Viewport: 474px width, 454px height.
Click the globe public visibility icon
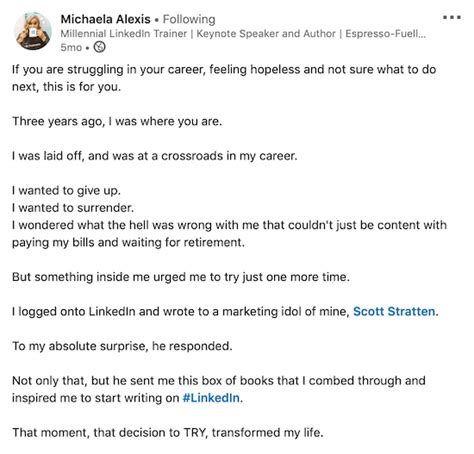(x=99, y=47)
